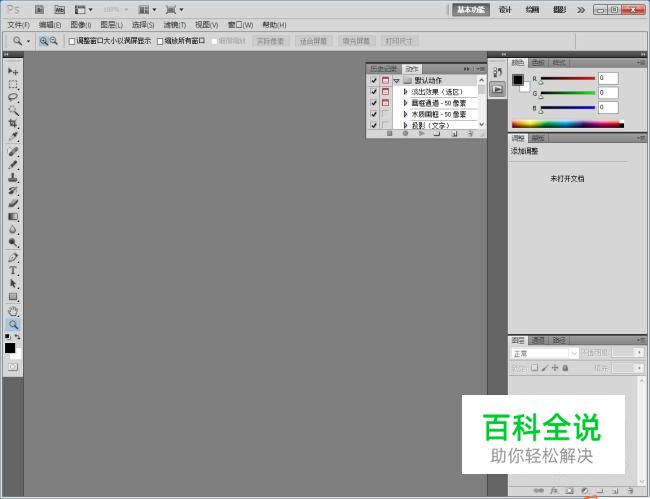The height and width of the screenshot is (499, 650).
Task: Switch to the 摄影 workspace
Action: coord(559,10)
